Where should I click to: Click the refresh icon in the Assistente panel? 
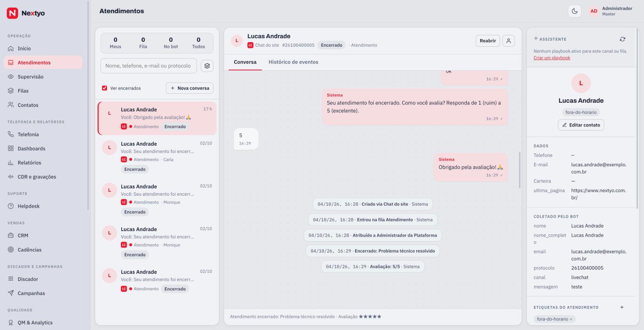pos(623,39)
